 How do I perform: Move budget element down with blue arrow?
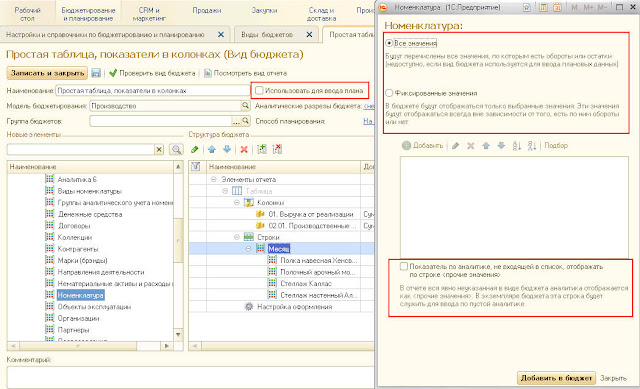coord(227,149)
